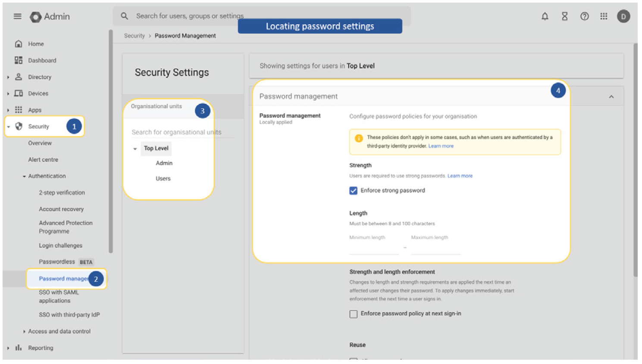642x364 pixels.
Task: Click Learn more in the policies notice
Action: (x=441, y=146)
